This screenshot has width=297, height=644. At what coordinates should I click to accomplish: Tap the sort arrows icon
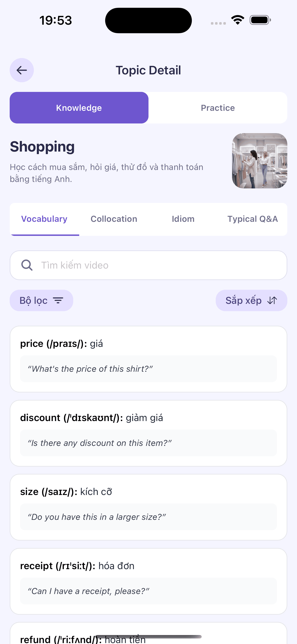(272, 300)
